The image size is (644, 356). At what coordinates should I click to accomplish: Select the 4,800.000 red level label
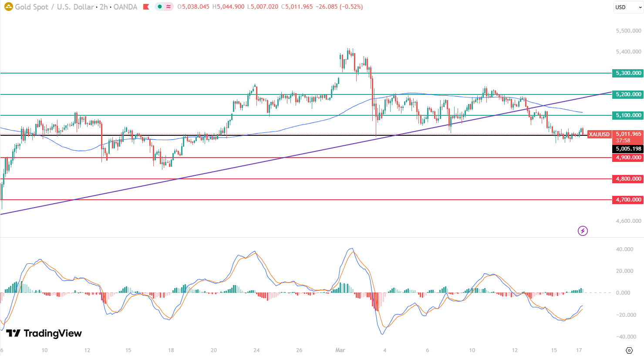[627, 179]
